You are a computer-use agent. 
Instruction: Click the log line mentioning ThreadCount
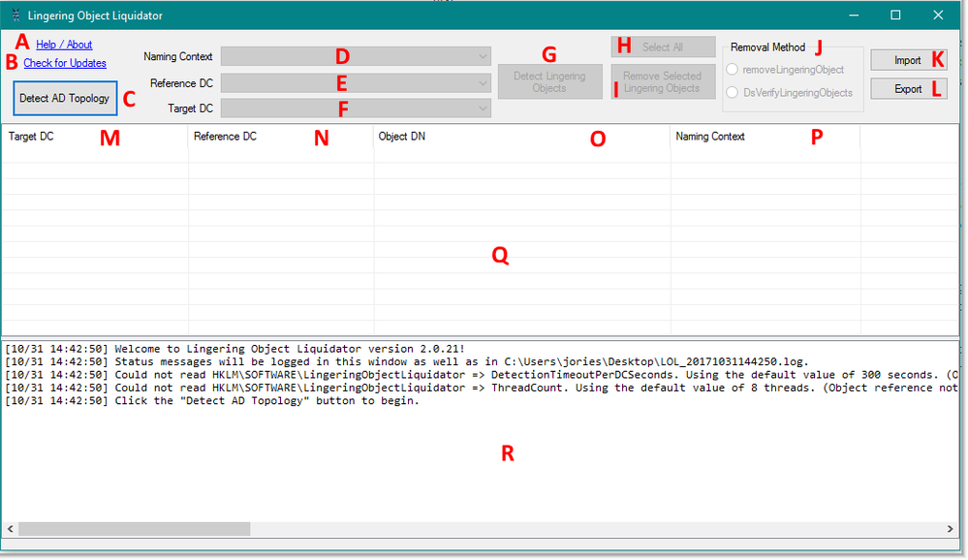click(482, 388)
